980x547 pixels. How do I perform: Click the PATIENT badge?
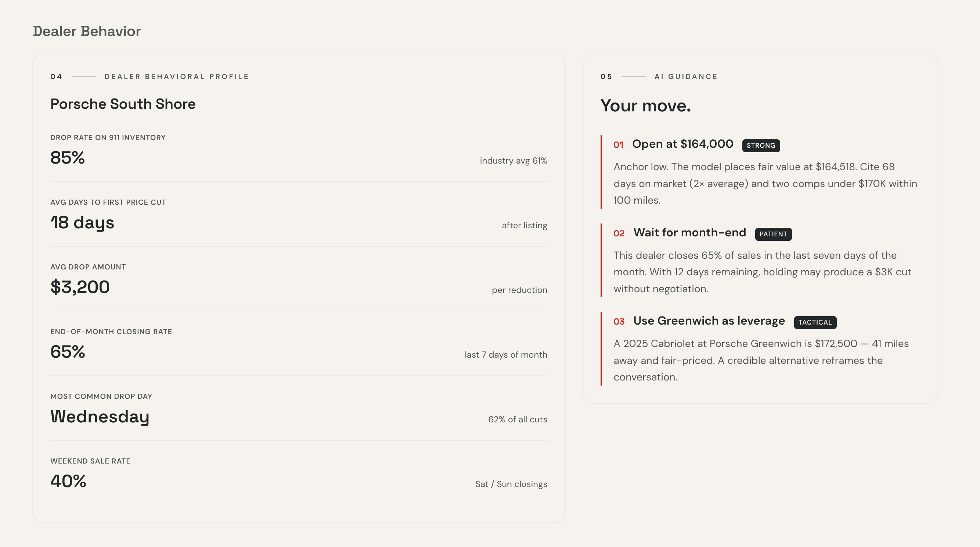(x=773, y=234)
